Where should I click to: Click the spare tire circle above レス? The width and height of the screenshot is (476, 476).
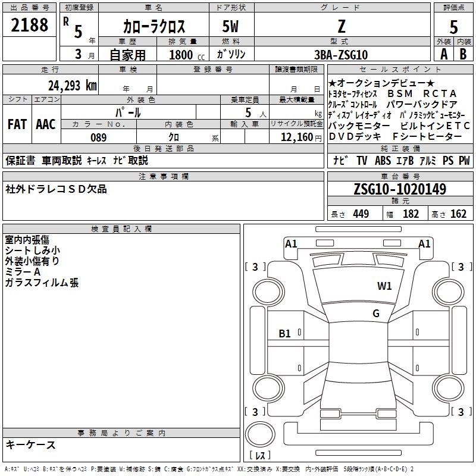260,434
